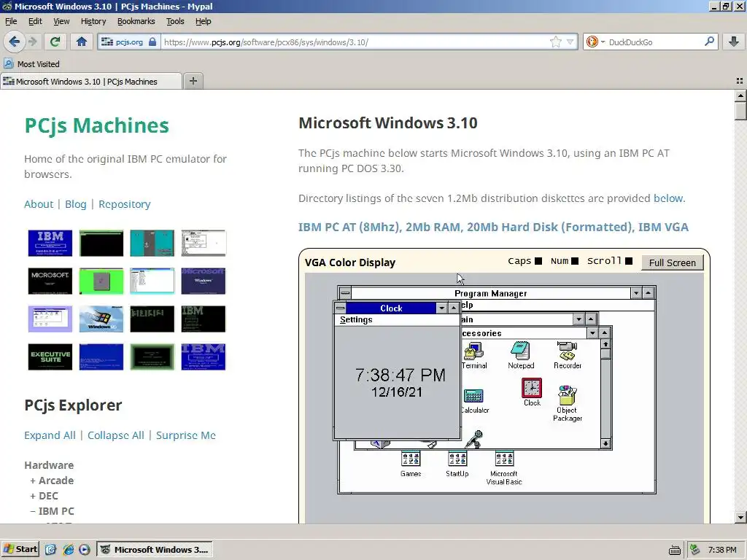The image size is (747, 560).
Task: Select the Object Packager icon
Action: click(x=567, y=404)
